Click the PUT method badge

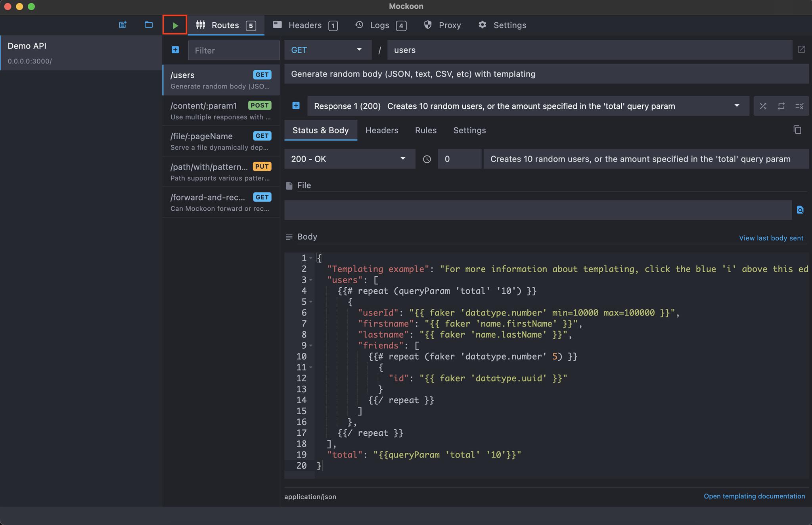262,166
